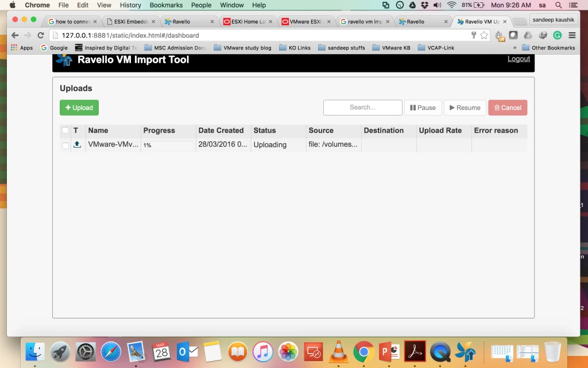Click the file: /volumes... source cell
Viewport: 588px width, 368px height.
click(333, 144)
